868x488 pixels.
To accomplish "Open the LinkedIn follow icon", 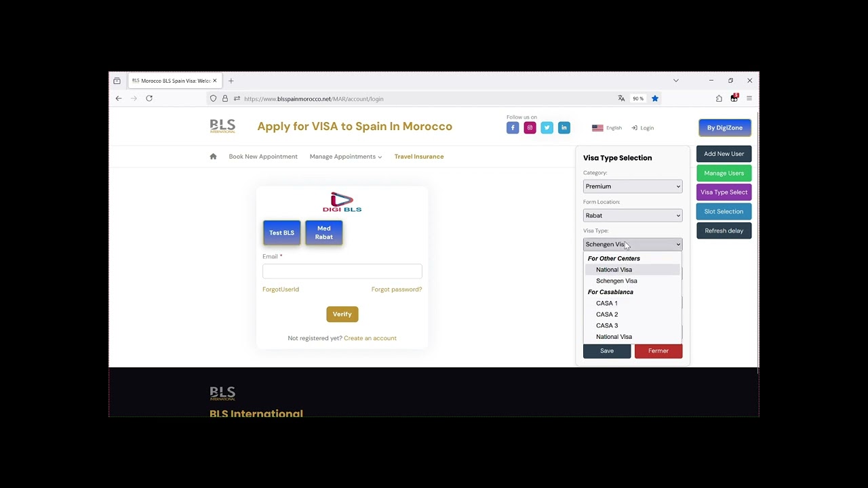I will point(564,127).
